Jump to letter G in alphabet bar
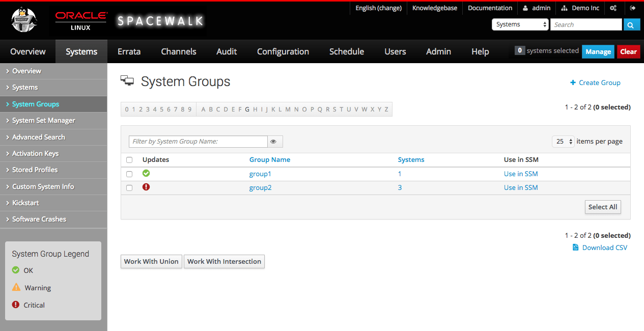The width and height of the screenshot is (644, 331). 247,109
